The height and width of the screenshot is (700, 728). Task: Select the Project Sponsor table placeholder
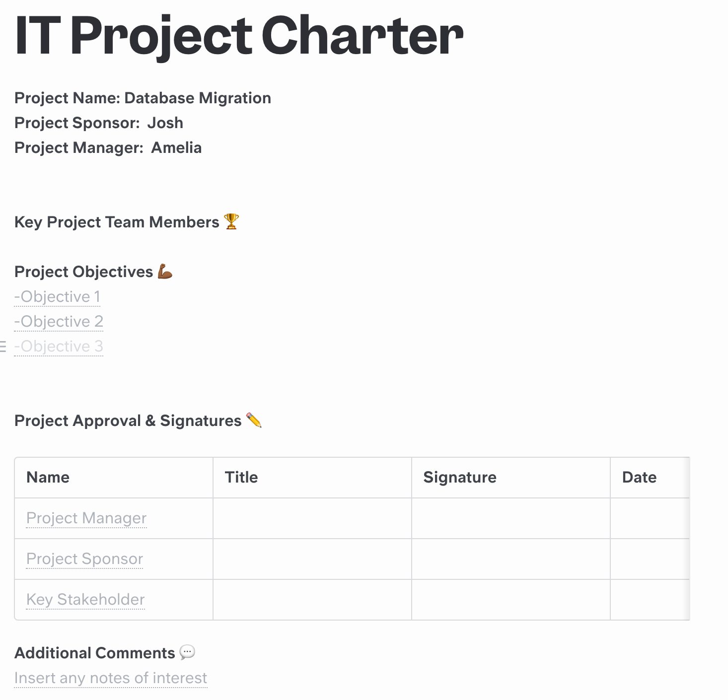pyautogui.click(x=85, y=559)
